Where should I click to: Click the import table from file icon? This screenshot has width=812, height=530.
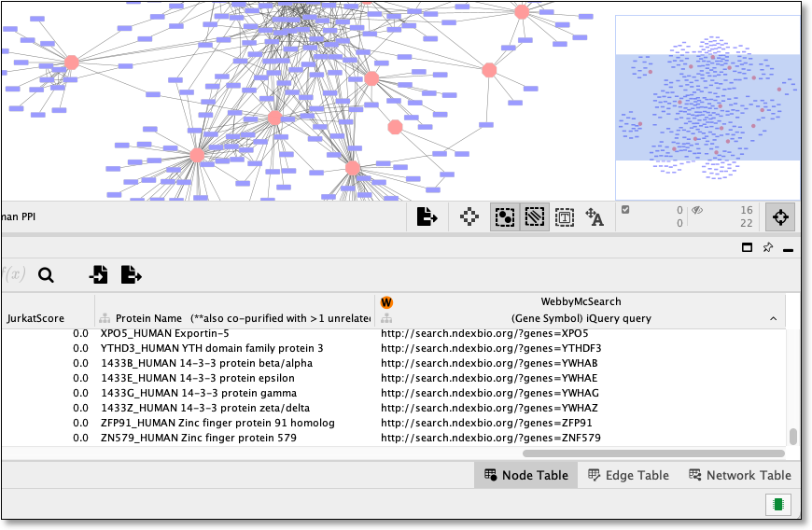point(98,274)
